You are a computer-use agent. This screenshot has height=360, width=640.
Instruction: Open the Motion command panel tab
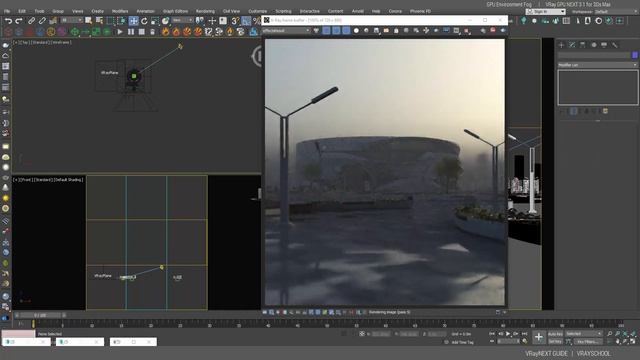tap(594, 45)
